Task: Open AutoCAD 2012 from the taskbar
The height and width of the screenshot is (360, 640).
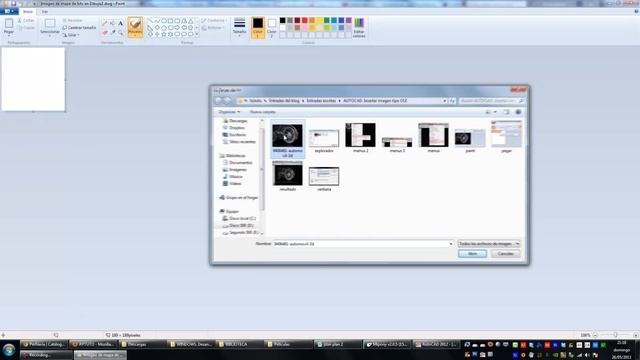Action: 436,344
